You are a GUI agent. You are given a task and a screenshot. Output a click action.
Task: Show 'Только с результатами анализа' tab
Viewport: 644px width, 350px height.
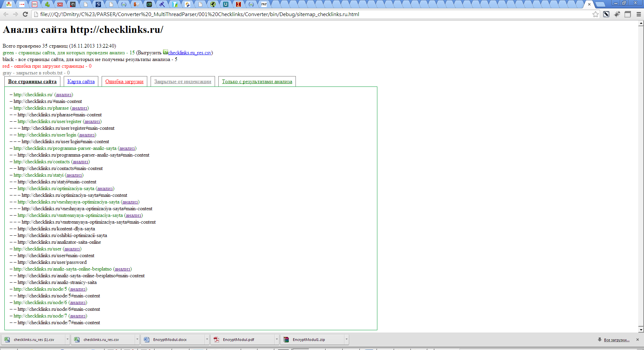[x=257, y=81]
